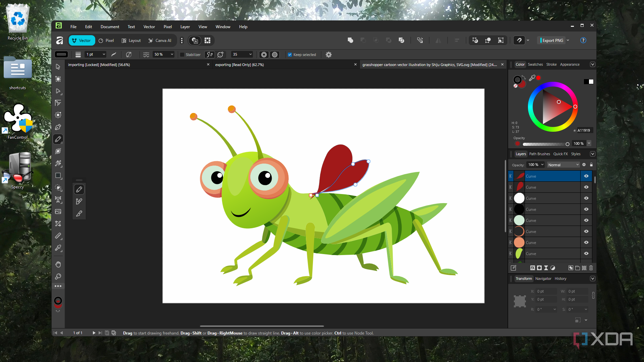This screenshot has height=362, width=644.
Task: Click the Export PNG button
Action: [552, 40]
